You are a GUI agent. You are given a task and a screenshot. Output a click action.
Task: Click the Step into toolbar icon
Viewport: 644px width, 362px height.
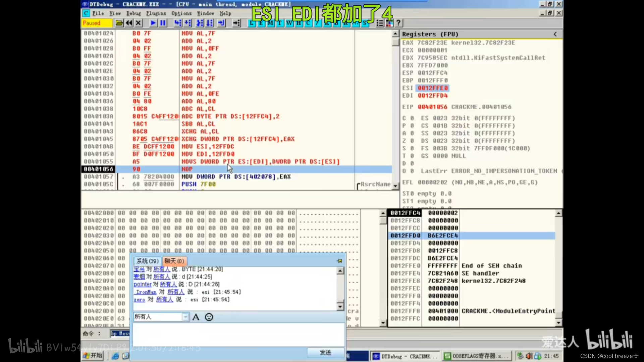pyautogui.click(x=178, y=23)
